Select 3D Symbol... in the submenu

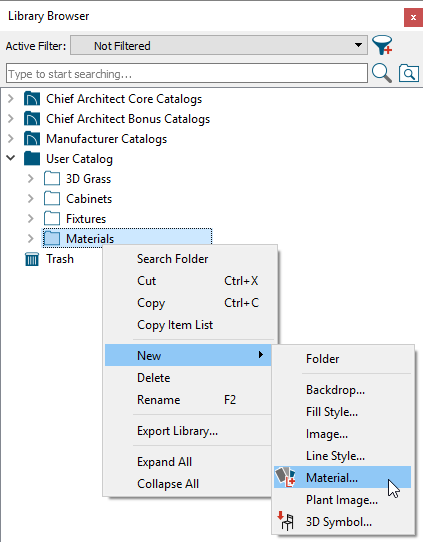[x=342, y=521]
